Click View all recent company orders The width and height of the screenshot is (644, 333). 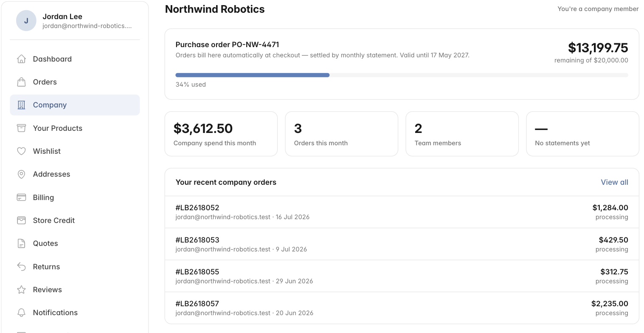[x=614, y=182]
